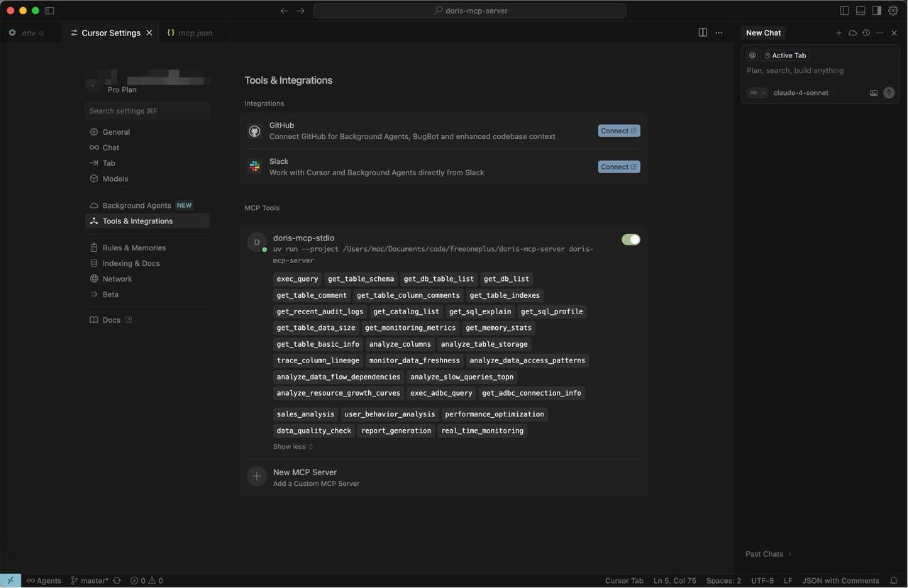The width and height of the screenshot is (908, 588).
Task: Change indentation Spaces: 2
Action: coord(724,580)
